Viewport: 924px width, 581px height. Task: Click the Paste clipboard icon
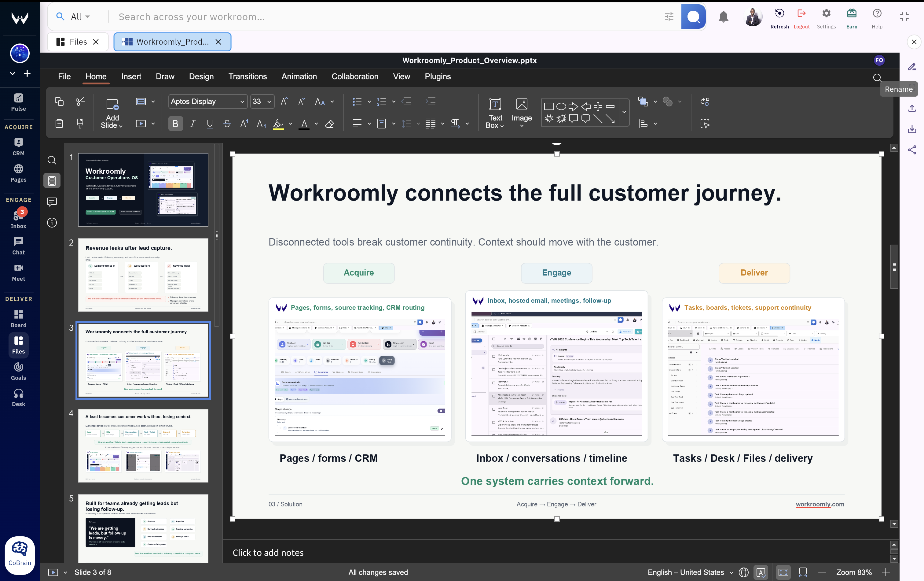pyautogui.click(x=59, y=124)
